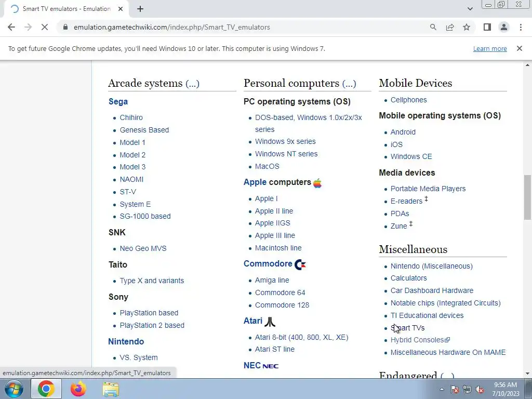Click the Apple logo icon
Screen dimensions: 532x399
[317, 183]
